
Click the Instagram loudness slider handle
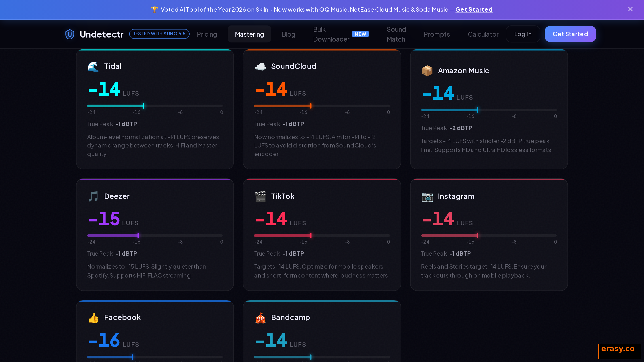click(x=477, y=236)
